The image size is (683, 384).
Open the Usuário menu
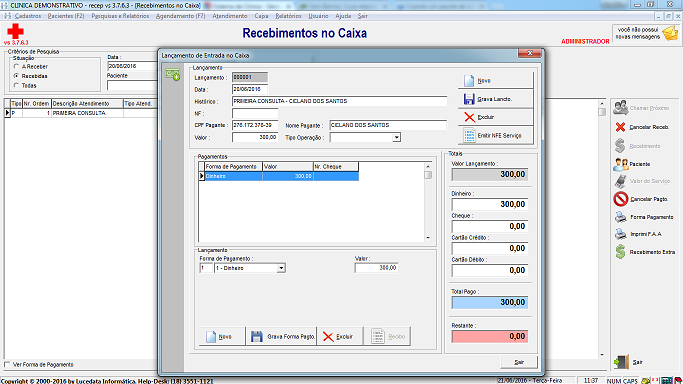(x=318, y=16)
